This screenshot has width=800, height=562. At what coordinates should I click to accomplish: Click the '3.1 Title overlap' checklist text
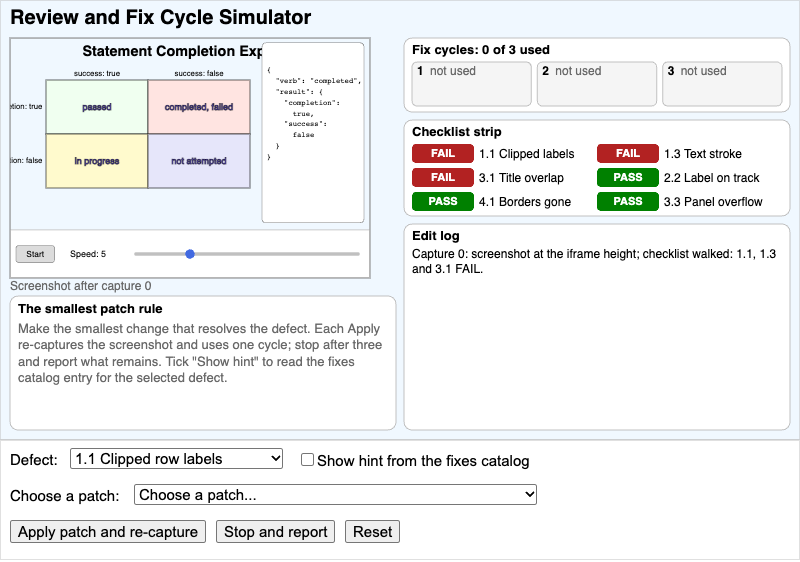(x=521, y=178)
